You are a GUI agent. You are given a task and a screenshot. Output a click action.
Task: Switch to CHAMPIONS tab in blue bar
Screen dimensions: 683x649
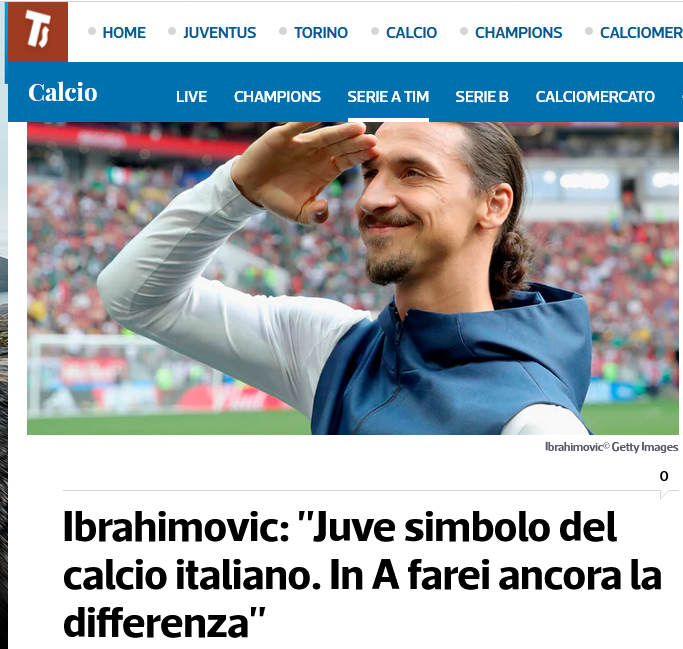click(277, 97)
